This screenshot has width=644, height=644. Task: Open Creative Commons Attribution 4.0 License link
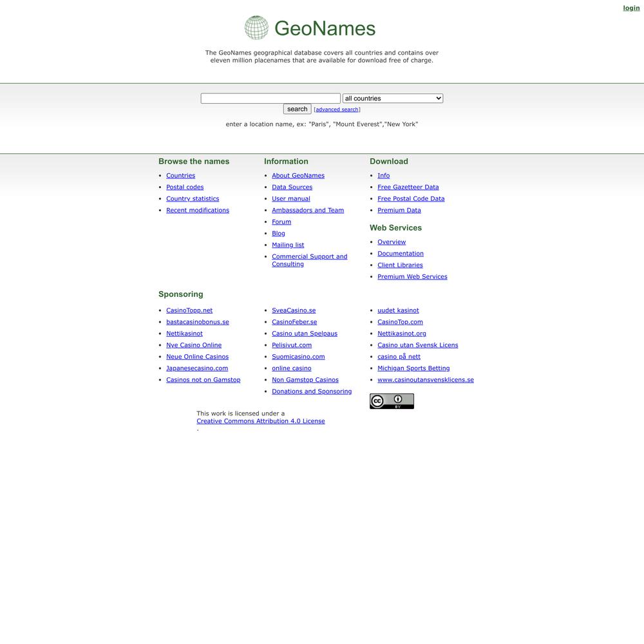260,421
